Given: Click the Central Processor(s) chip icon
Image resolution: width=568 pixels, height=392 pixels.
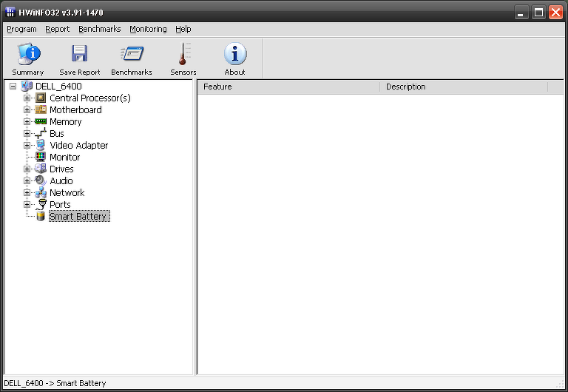Looking at the screenshot, I should (x=41, y=98).
